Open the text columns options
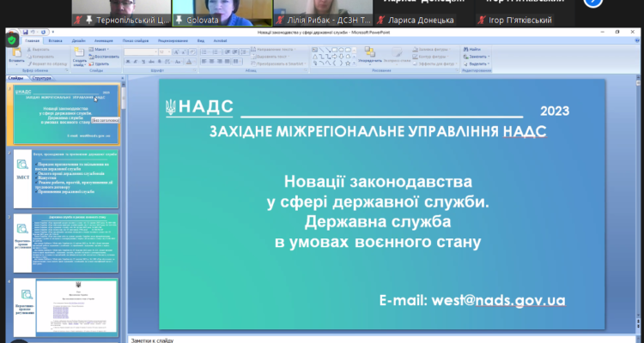This screenshot has width=644, height=343. 237,62
